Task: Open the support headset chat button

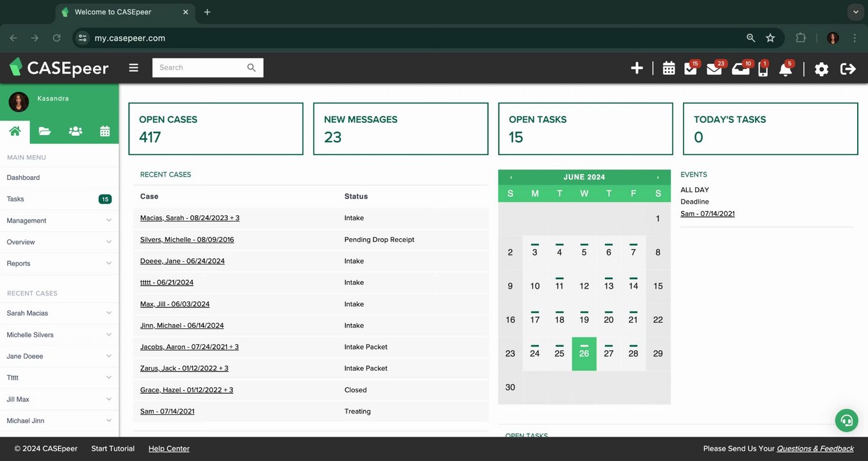Action: click(x=847, y=421)
